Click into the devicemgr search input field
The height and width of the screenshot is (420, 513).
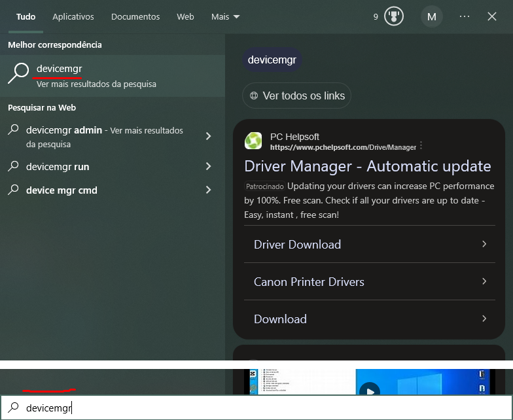256,408
